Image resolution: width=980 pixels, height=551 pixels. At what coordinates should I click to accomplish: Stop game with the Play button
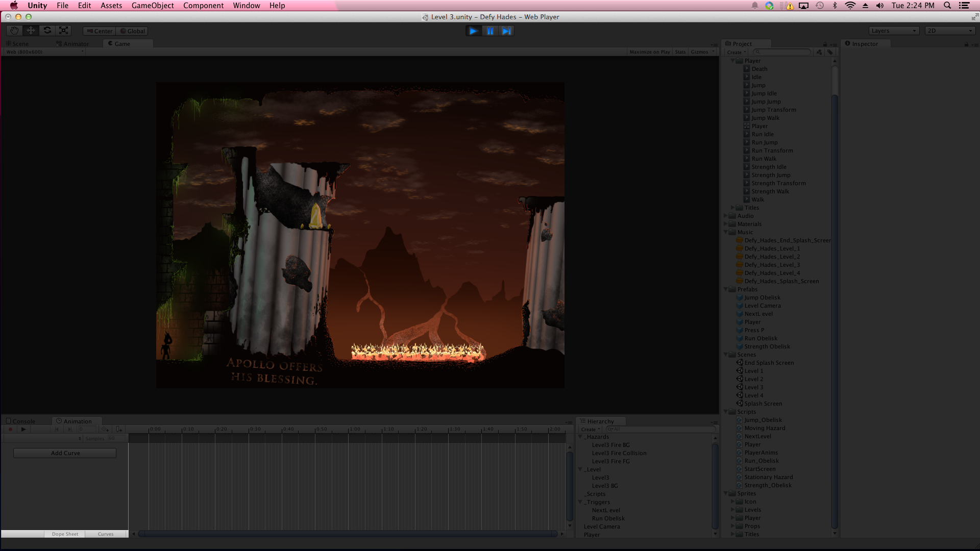tap(474, 31)
